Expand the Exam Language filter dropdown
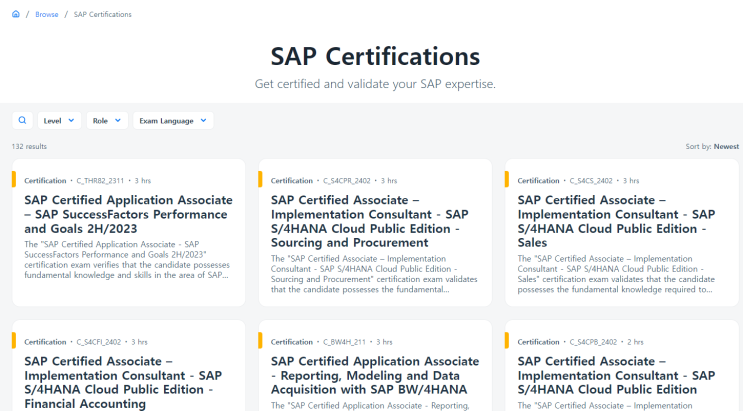This screenshot has width=743, height=411. click(x=173, y=120)
